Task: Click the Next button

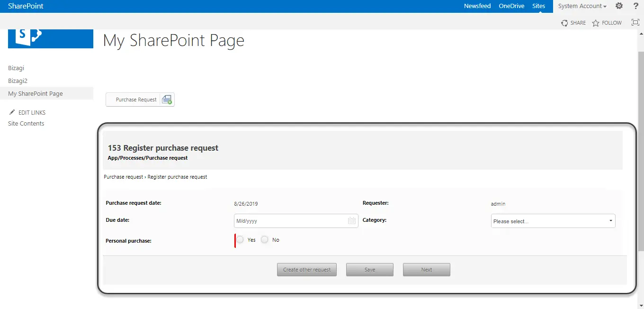Action: coord(427,270)
